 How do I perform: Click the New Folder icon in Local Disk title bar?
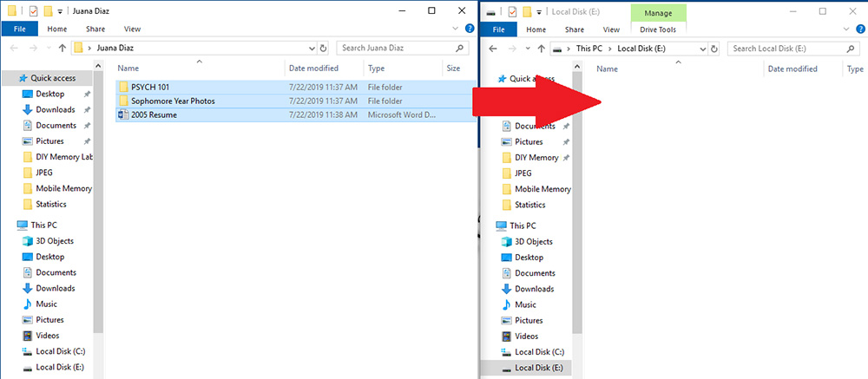point(526,11)
